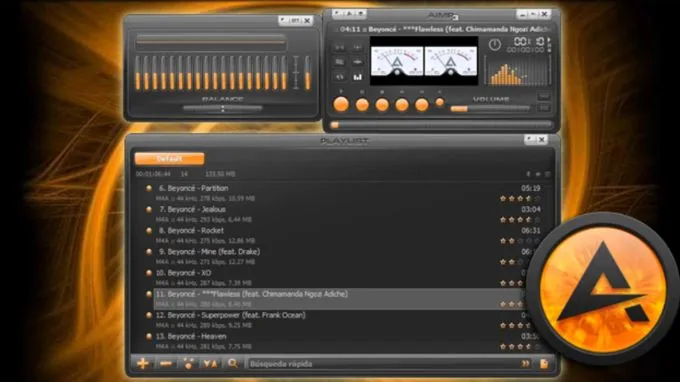The image size is (680, 382).
Task: Click the analog VU meter visualization
Action: click(424, 61)
